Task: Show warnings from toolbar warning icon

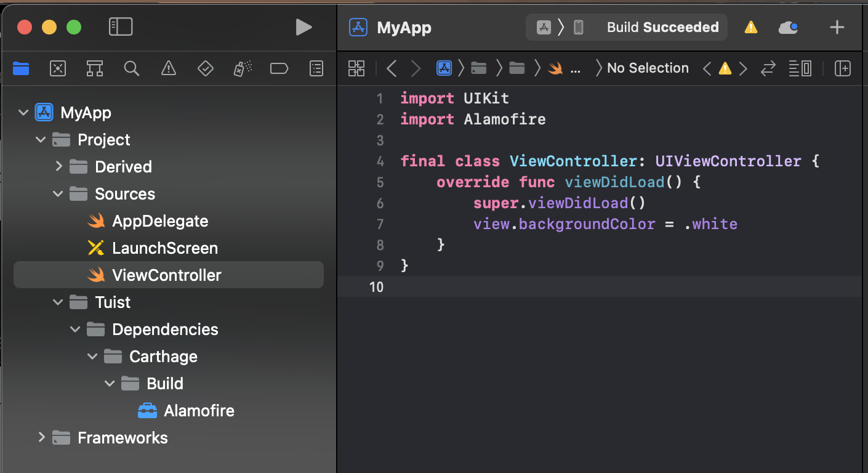Action: pyautogui.click(x=750, y=27)
